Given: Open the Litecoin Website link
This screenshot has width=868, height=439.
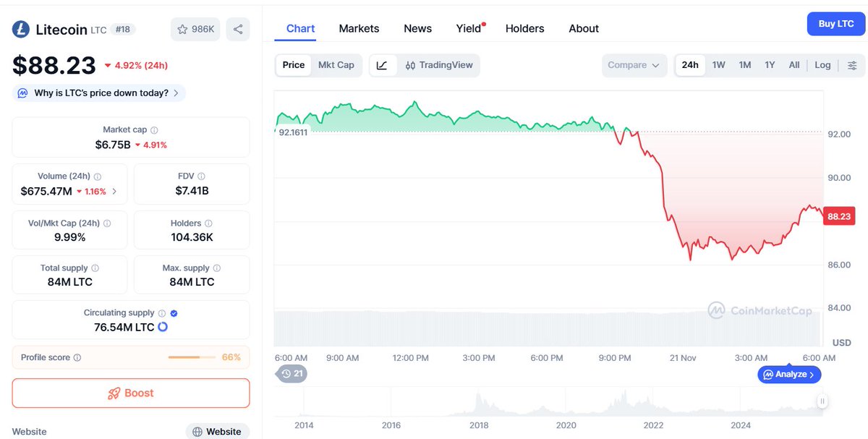Looking at the screenshot, I should point(217,431).
